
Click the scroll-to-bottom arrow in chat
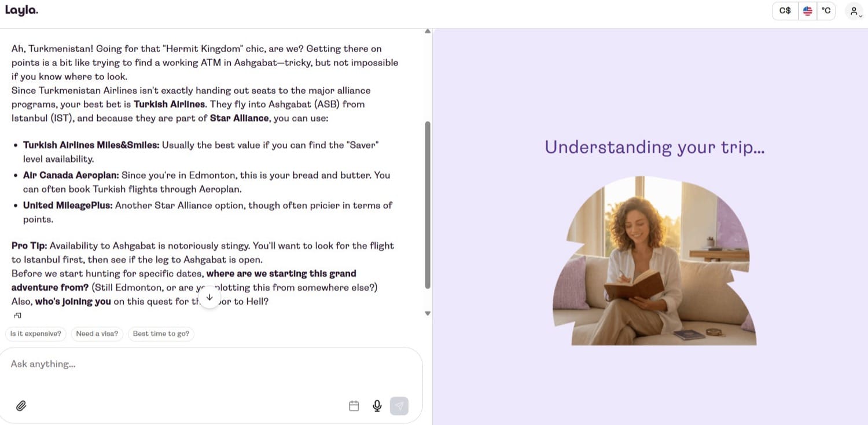pos(209,298)
